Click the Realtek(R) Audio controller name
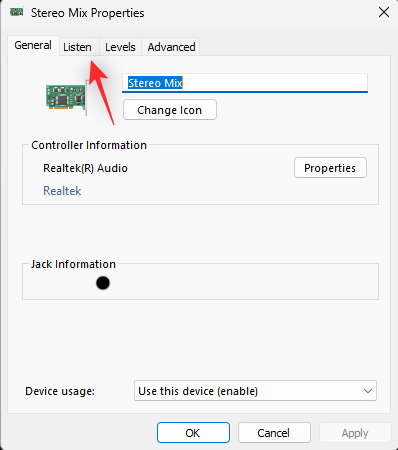Image resolution: width=398 pixels, height=450 pixels. click(x=85, y=168)
